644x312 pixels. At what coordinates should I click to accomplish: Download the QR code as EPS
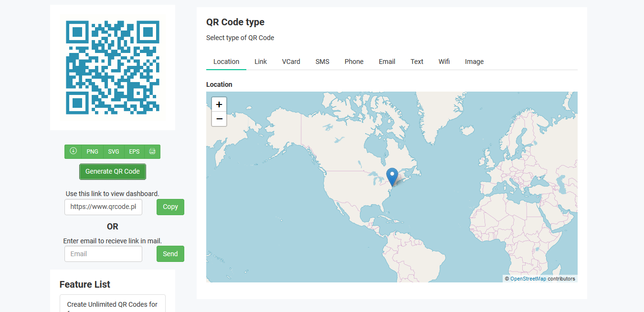pyautogui.click(x=134, y=151)
